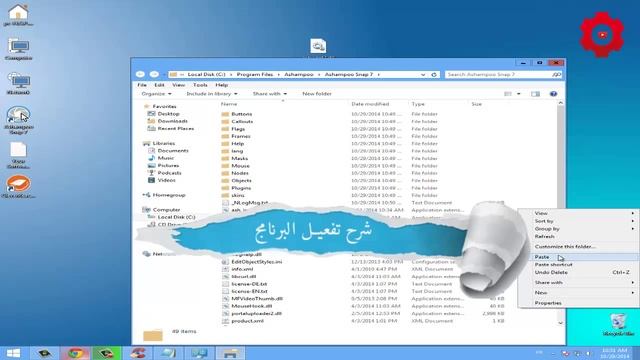Open the Help question mark icon

pyautogui.click(x=553, y=94)
